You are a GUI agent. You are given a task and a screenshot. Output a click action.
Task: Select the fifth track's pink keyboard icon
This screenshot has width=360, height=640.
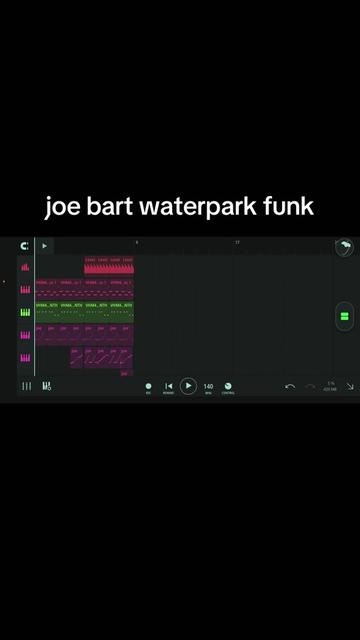25,358
